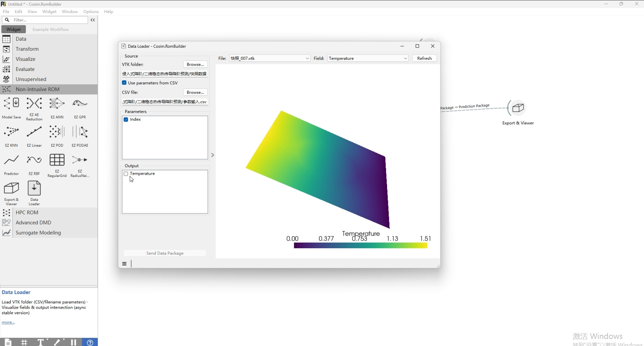Open the File menu
The image size is (644, 346).
[6, 12]
